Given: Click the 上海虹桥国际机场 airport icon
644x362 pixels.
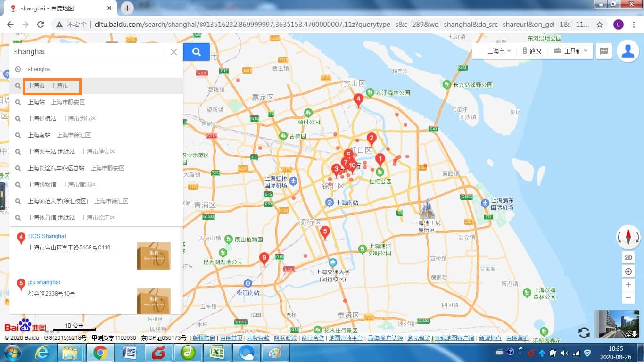Looking at the screenshot, I should pyautogui.click(x=293, y=181).
